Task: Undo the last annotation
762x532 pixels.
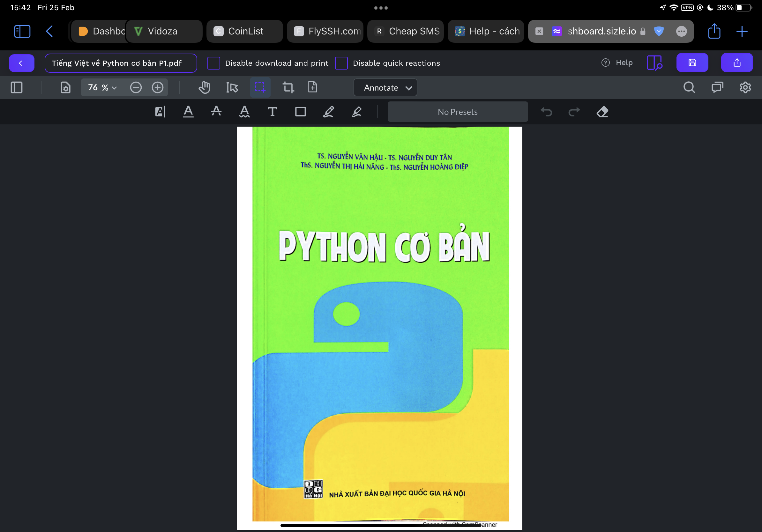Action: (x=546, y=112)
